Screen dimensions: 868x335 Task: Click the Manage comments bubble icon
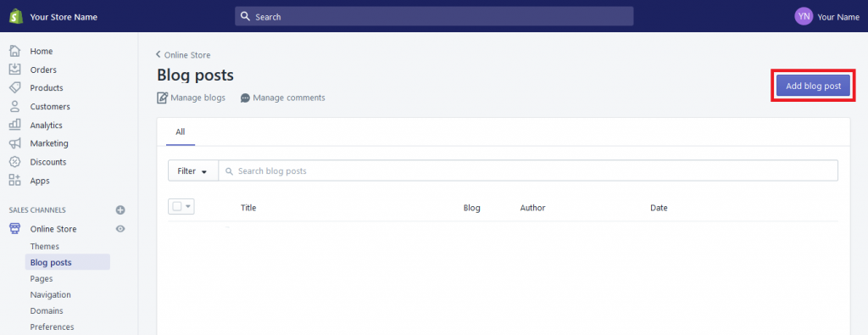245,98
